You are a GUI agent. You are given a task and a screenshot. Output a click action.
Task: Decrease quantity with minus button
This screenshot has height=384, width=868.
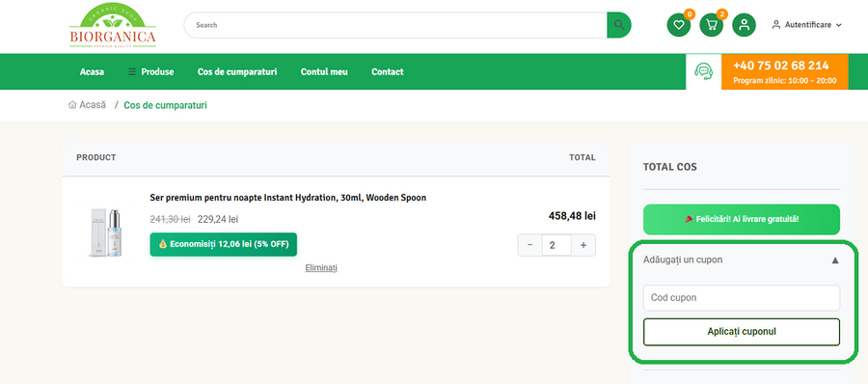click(530, 245)
